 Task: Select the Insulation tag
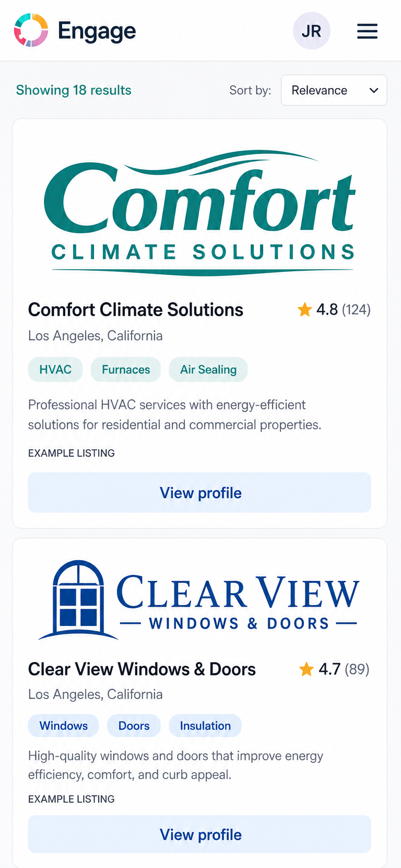click(205, 726)
